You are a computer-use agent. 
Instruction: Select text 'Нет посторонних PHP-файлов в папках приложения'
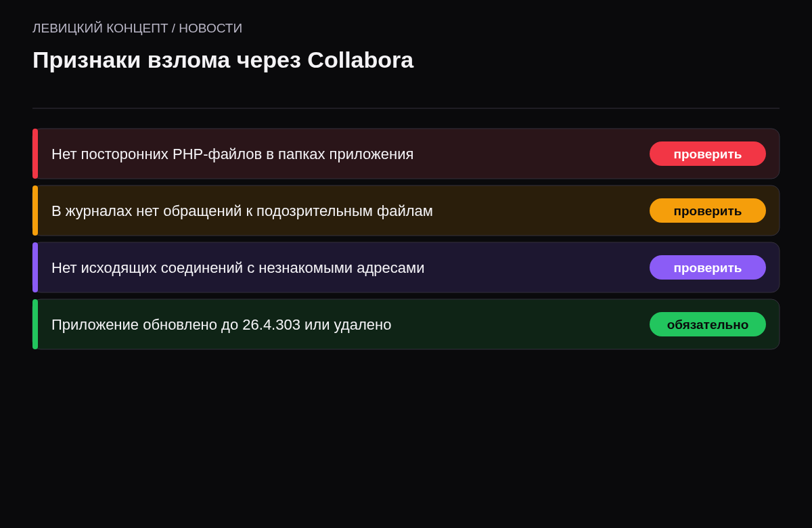coord(232,154)
